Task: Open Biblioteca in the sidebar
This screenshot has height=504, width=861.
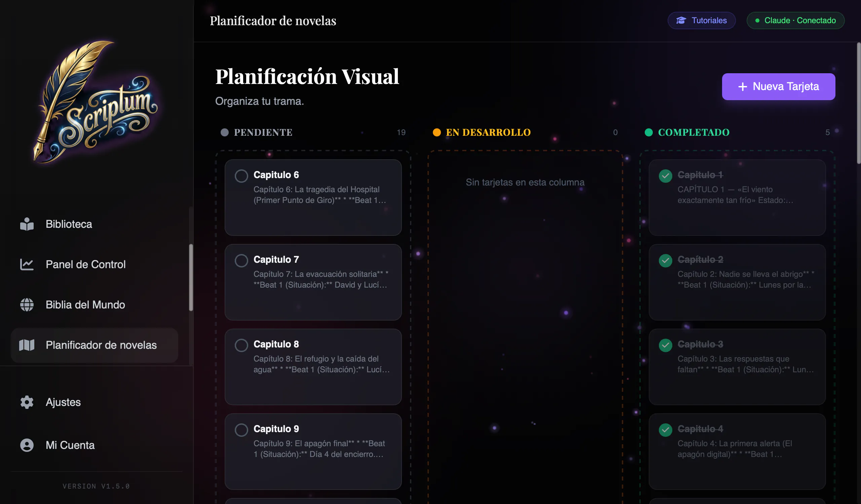Action: click(x=94, y=224)
